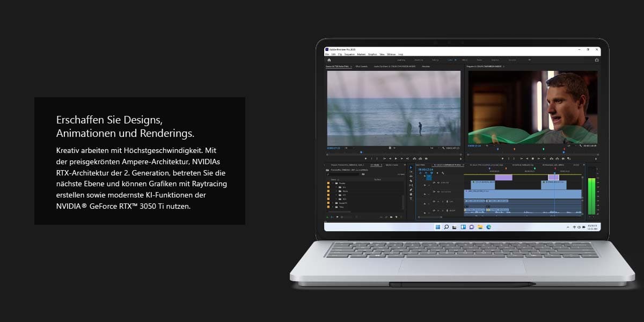This screenshot has height=322, width=644.
Task: Play the sequence in the Program monitor
Action: pos(533,158)
